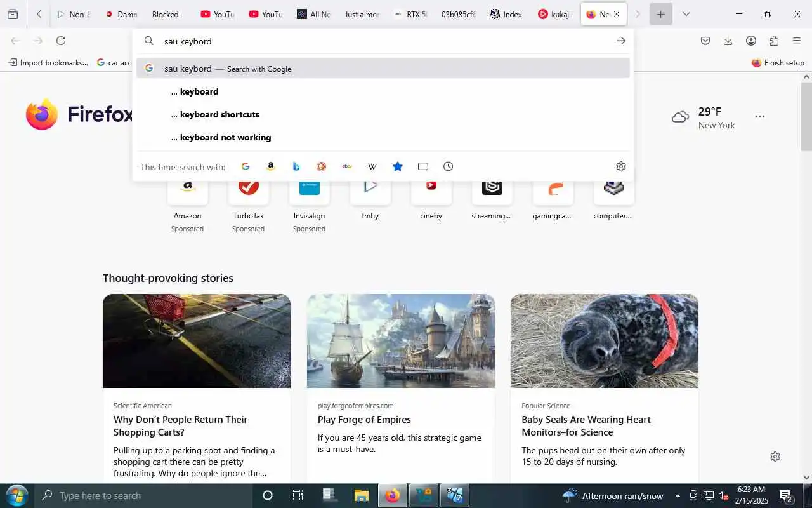
Task: Click the Go arrow in the address bar
Action: 620,41
